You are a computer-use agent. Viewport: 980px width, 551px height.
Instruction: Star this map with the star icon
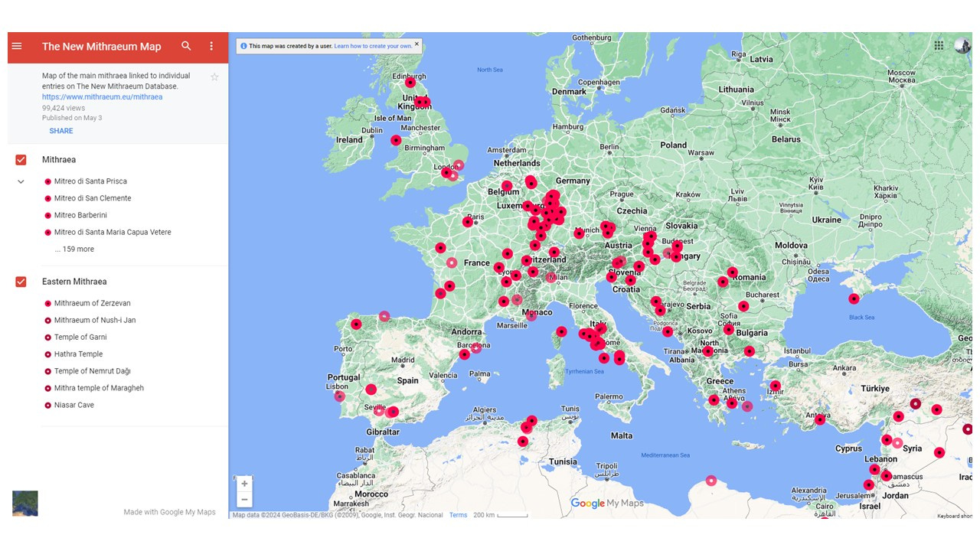(214, 77)
